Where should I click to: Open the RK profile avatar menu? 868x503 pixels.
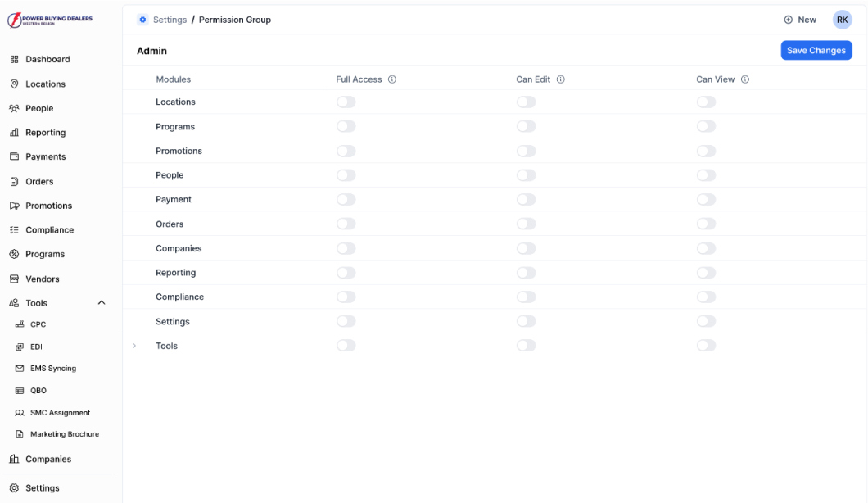coord(843,19)
